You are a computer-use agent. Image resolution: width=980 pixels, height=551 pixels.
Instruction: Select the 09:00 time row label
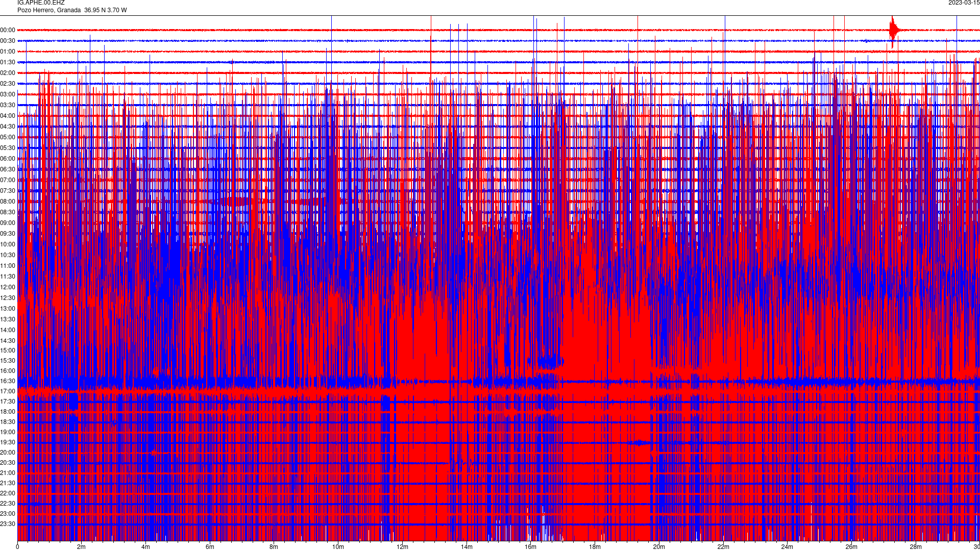point(8,223)
